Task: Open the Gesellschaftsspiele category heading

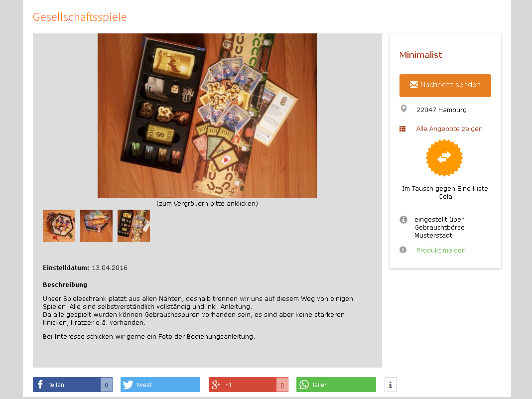Action: [x=80, y=17]
